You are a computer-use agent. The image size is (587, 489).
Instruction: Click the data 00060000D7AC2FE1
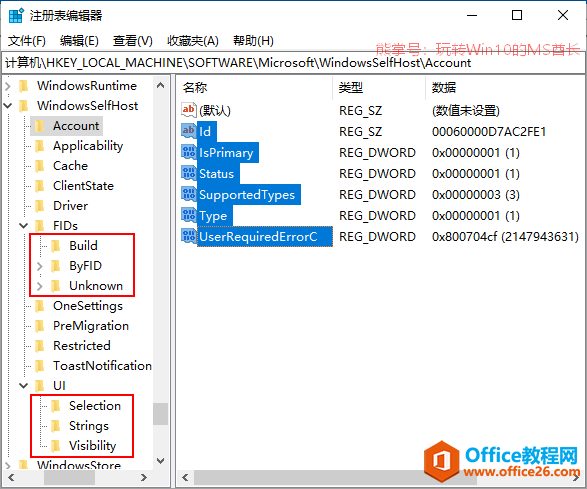click(489, 132)
